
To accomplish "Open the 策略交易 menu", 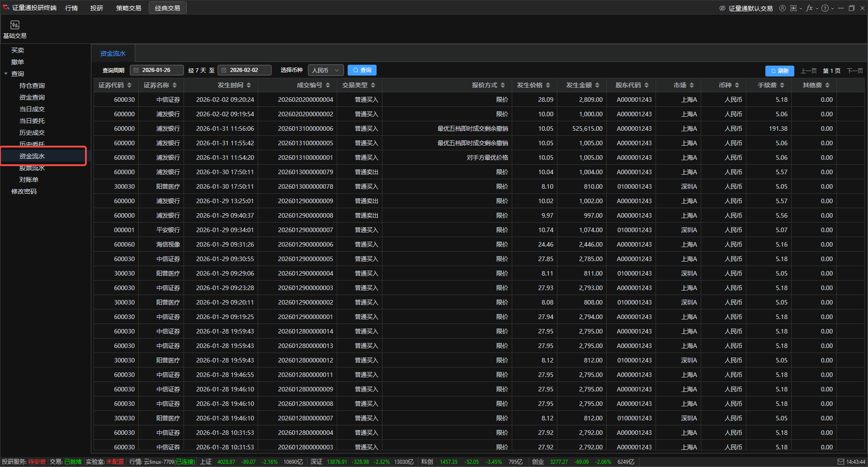I will pos(128,8).
